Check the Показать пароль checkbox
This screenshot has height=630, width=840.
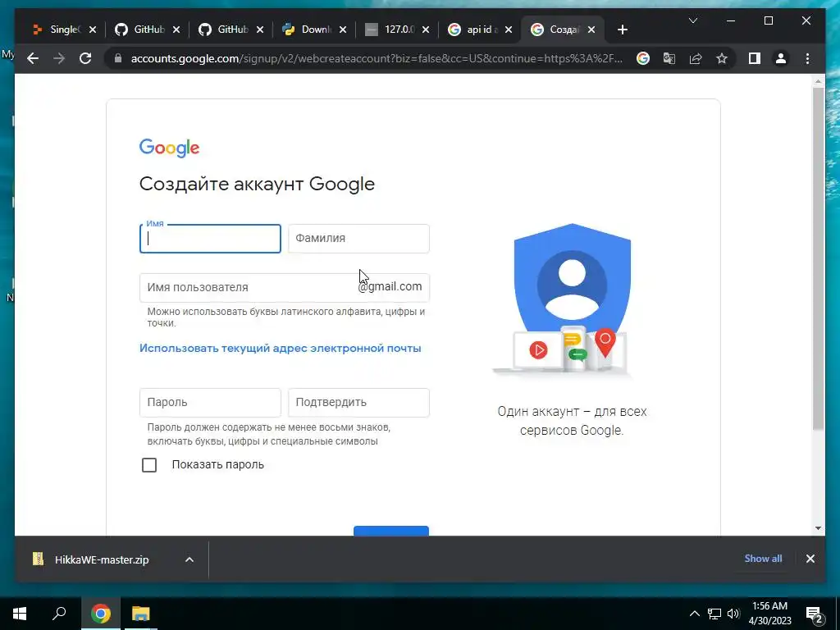(x=149, y=465)
